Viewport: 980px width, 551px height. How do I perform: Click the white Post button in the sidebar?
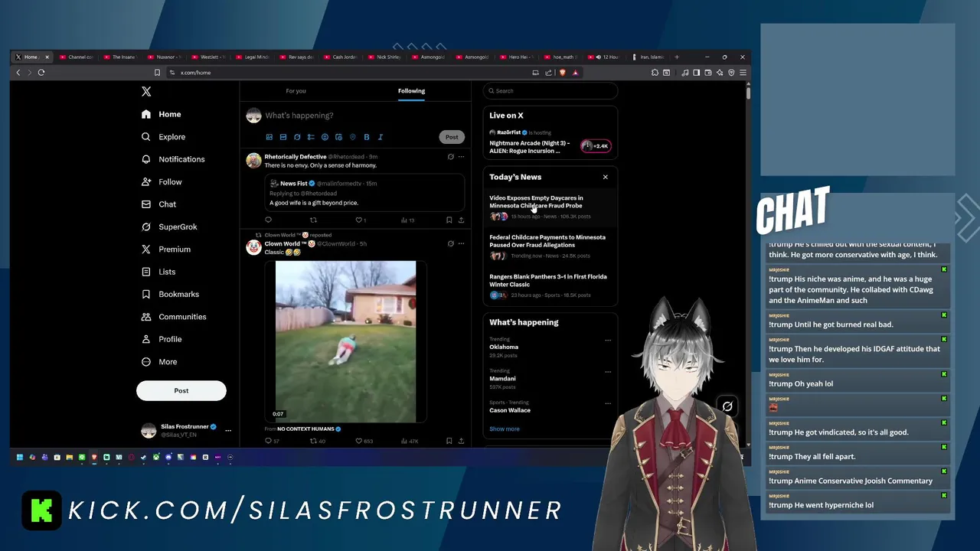pos(181,390)
